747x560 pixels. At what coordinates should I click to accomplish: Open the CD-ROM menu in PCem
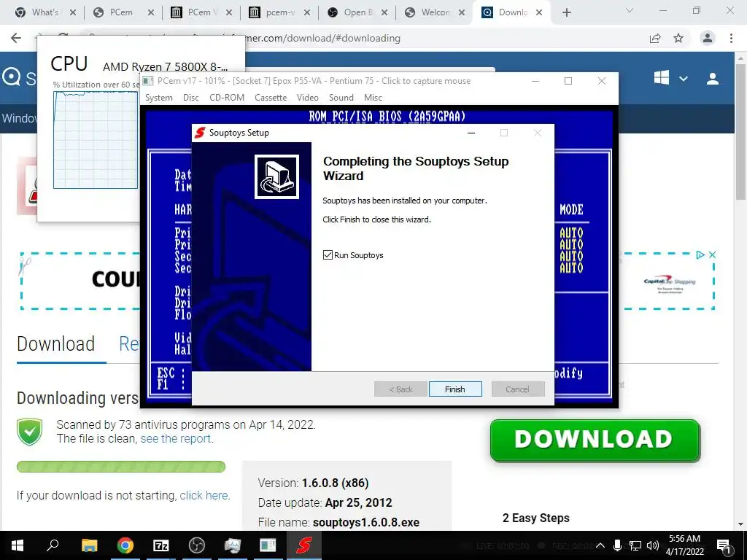click(x=227, y=97)
